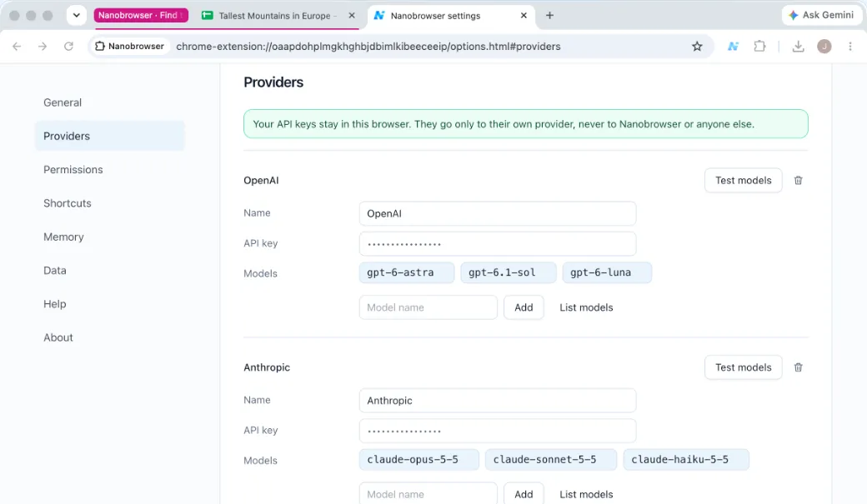The image size is (867, 504).
Task: Close the Tallest Mountains in Europe tab
Action: pos(352,16)
